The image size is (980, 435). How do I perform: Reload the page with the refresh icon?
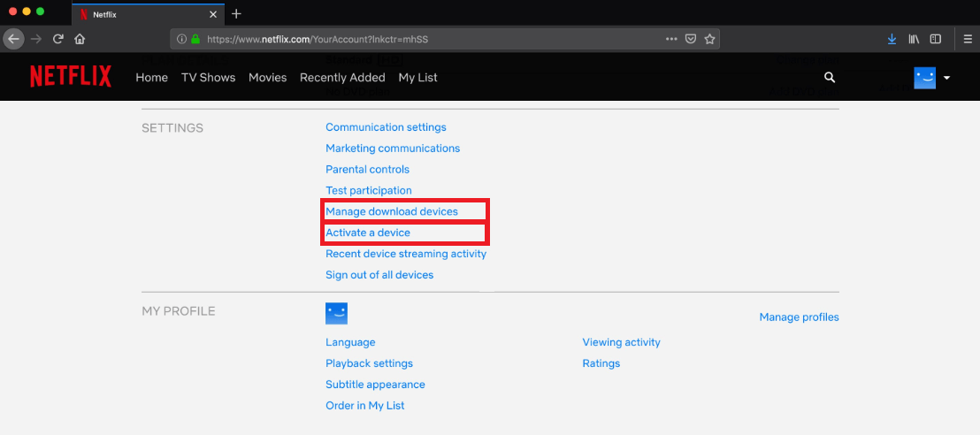[x=58, y=39]
